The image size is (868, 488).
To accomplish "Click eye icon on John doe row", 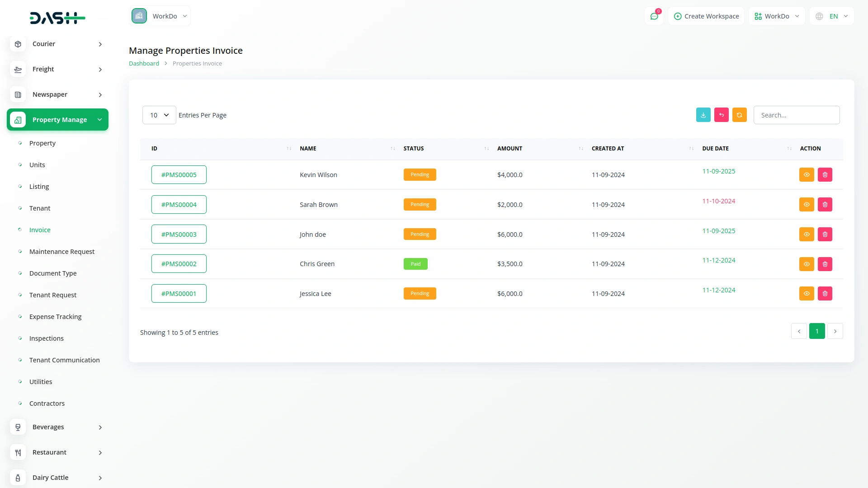I will [806, 235].
